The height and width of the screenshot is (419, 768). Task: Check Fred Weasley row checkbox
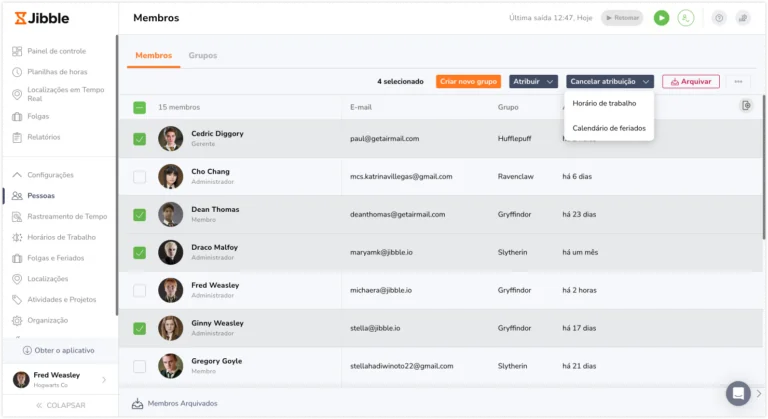(140, 291)
